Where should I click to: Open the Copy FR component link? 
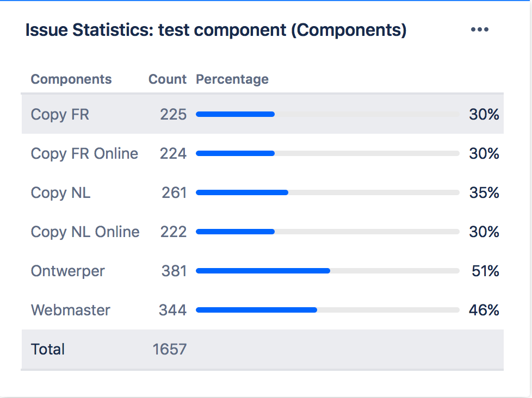60,115
